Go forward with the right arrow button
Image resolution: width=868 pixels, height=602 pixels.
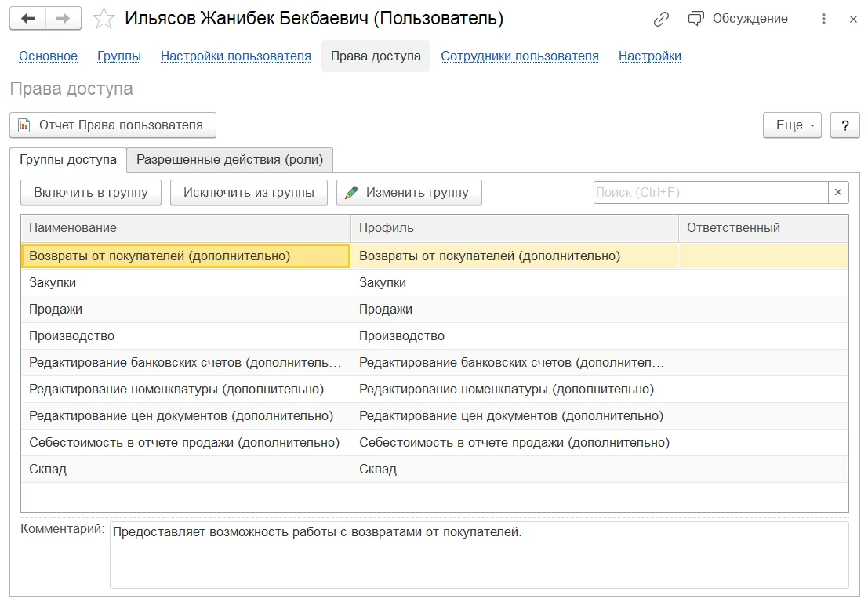(x=63, y=18)
